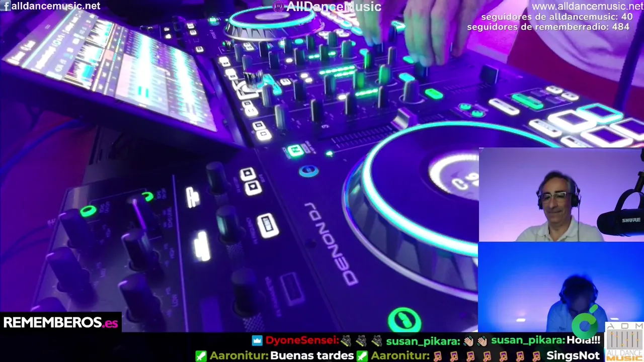
Task: Click the Facebook icon before alldancemusic.net
Action: pyautogui.click(x=6, y=6)
